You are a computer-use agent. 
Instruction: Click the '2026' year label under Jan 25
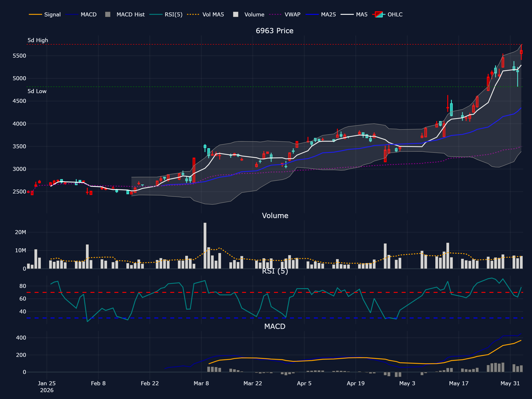(47, 390)
